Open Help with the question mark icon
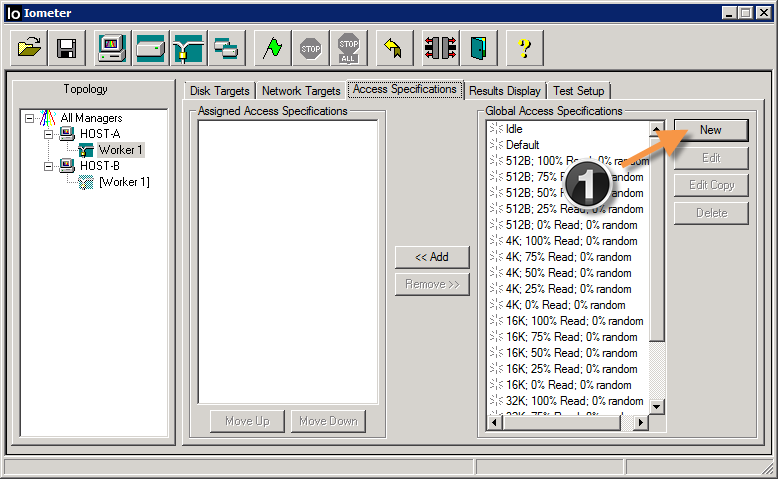Screen dimensions: 778x479 pos(525,47)
